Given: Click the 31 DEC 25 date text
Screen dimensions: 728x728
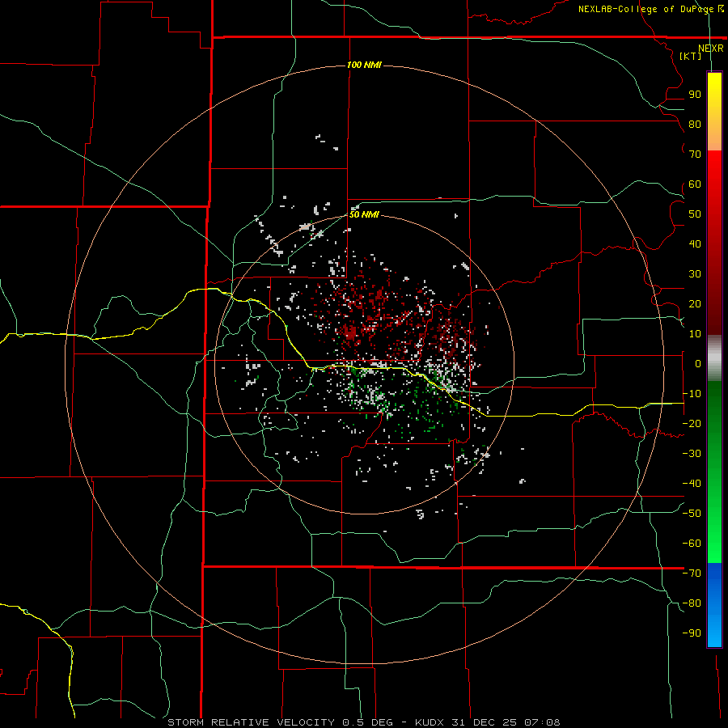Looking at the screenshot, I should 484,722.
